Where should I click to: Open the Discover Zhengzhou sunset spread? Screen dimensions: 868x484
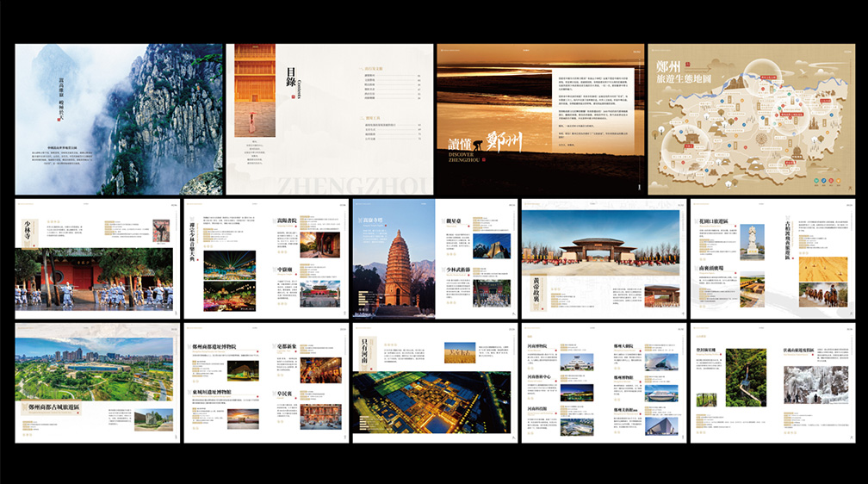click(x=541, y=119)
